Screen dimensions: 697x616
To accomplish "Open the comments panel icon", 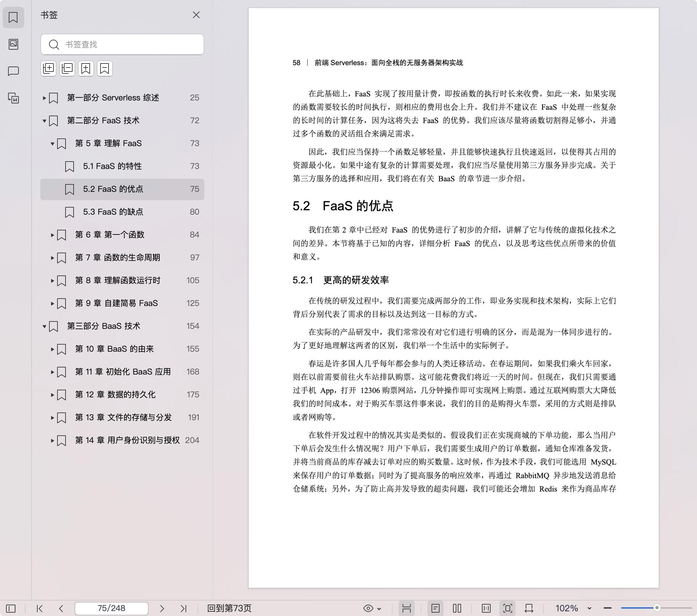I will tap(13, 71).
